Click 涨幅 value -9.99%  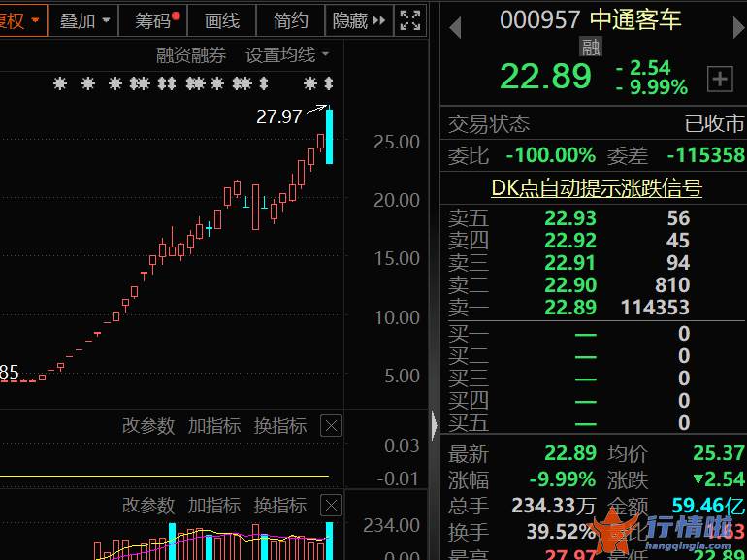tap(563, 479)
